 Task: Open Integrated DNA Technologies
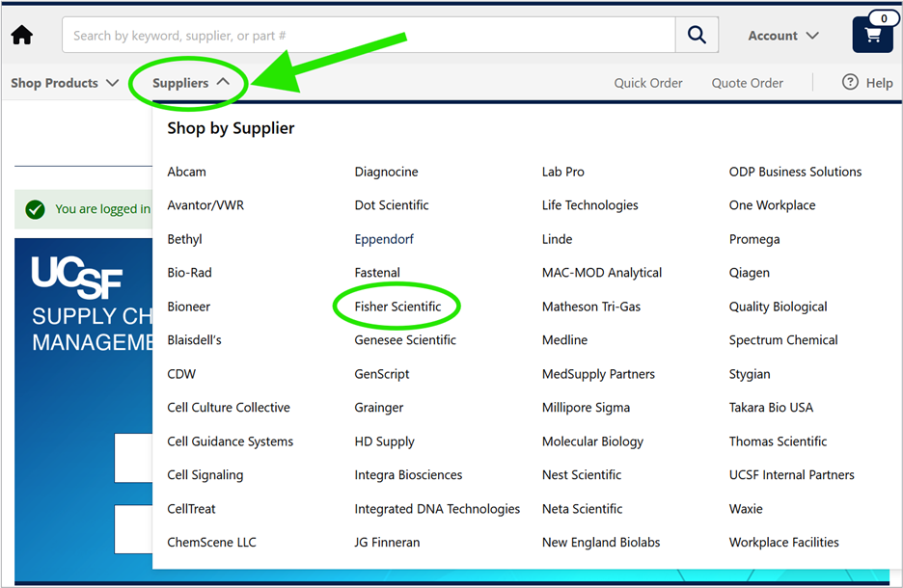(437, 509)
